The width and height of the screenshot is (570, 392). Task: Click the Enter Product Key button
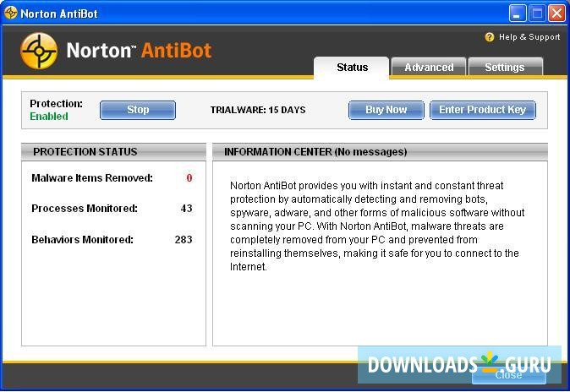click(x=482, y=110)
